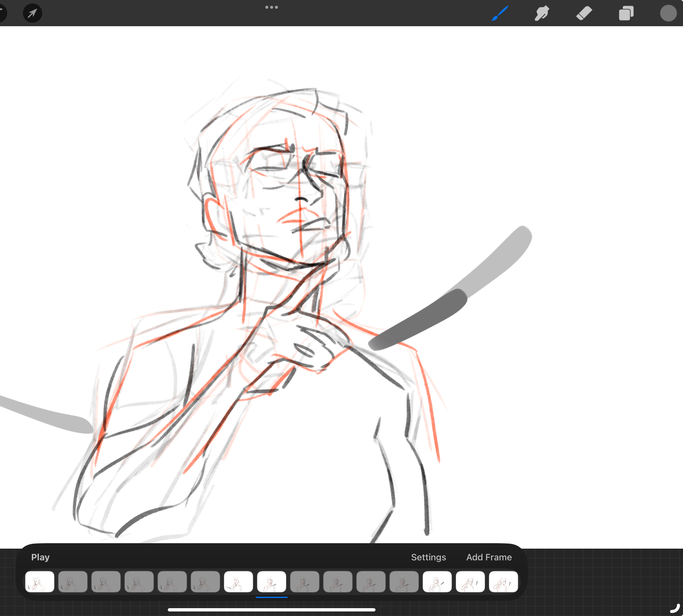Tap the Transform arrow tool
683x616 pixels.
pos(32,13)
